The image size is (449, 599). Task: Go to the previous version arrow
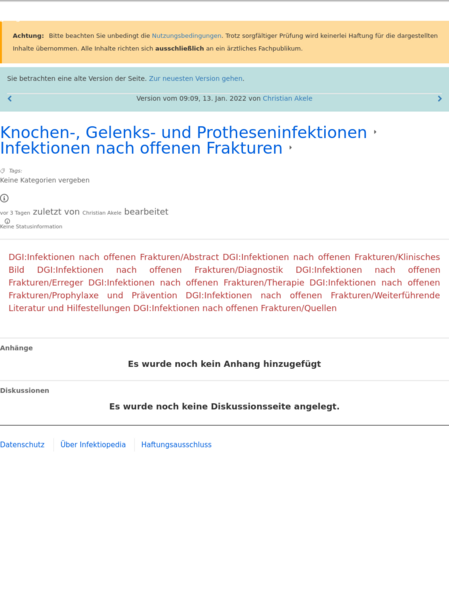click(x=10, y=99)
